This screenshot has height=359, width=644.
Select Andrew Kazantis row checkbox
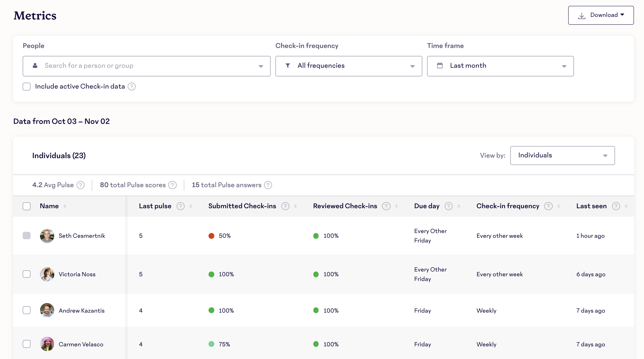pyautogui.click(x=27, y=310)
